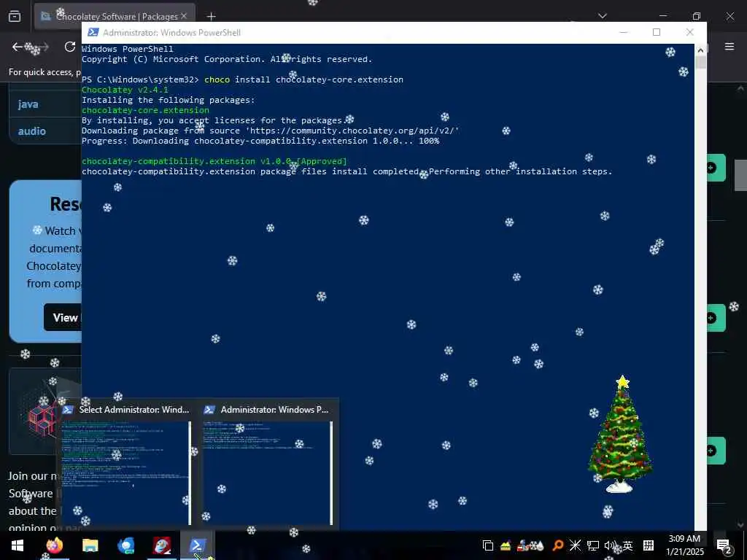The image size is (747, 560).
Task: Open the Task View tray icon
Action: (x=488, y=545)
